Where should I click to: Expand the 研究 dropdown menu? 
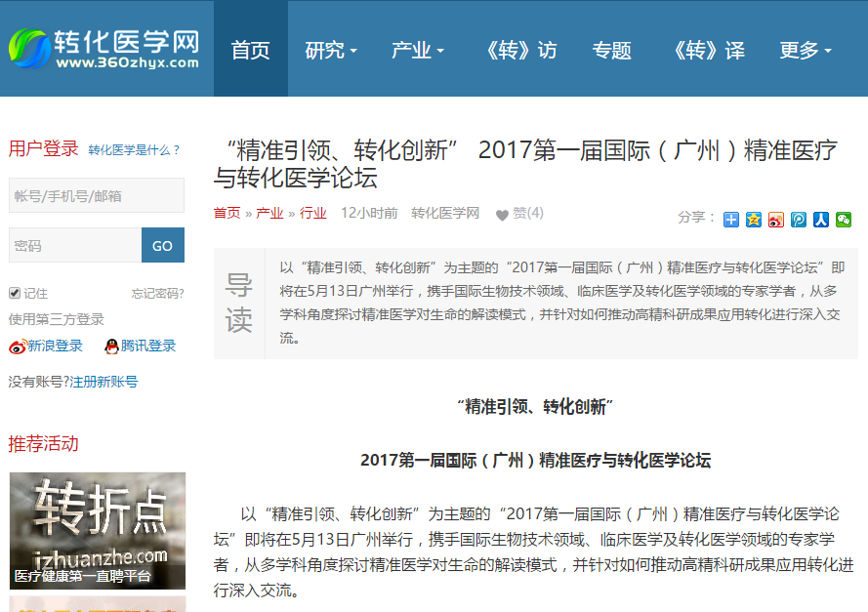pos(331,50)
